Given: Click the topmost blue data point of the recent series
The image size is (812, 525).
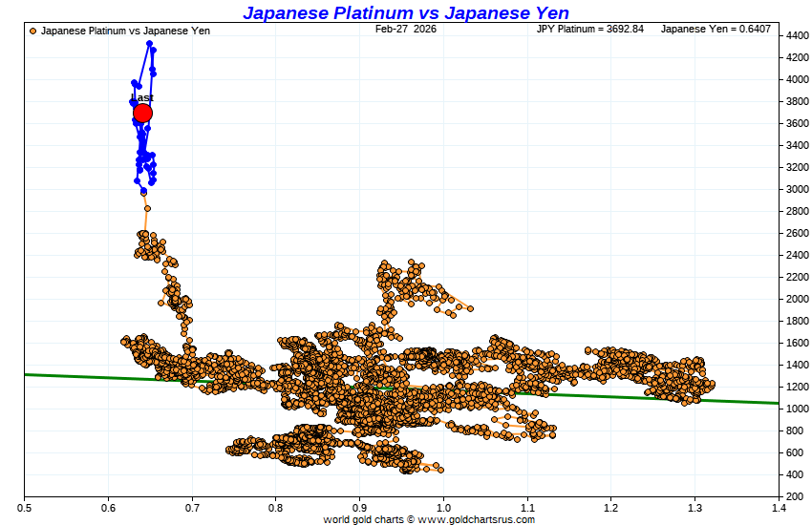Looking at the screenshot, I should 150,43.
